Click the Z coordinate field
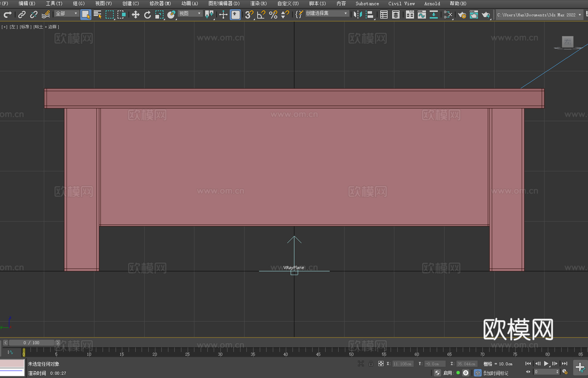This screenshot has width=588, height=378. coord(467,364)
